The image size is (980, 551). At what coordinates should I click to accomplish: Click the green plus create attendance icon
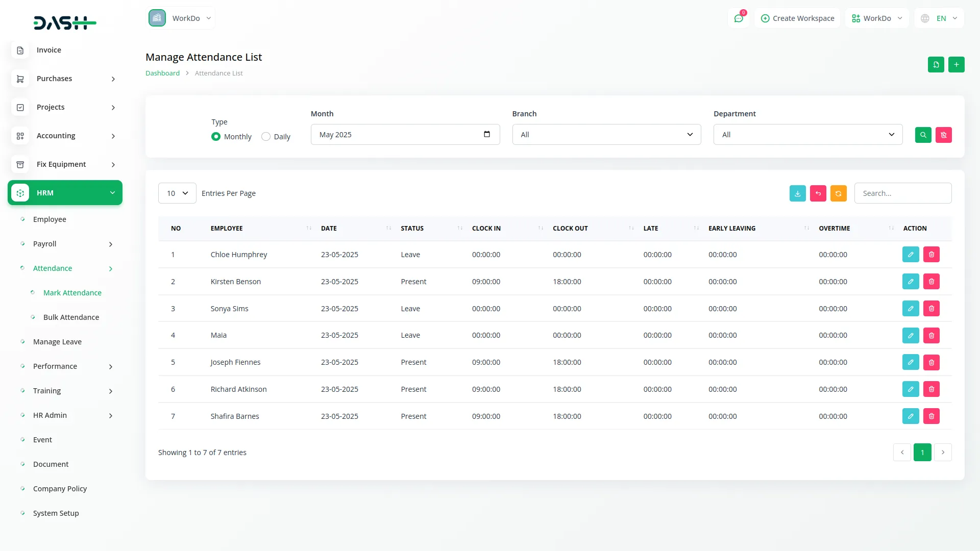pyautogui.click(x=956, y=65)
